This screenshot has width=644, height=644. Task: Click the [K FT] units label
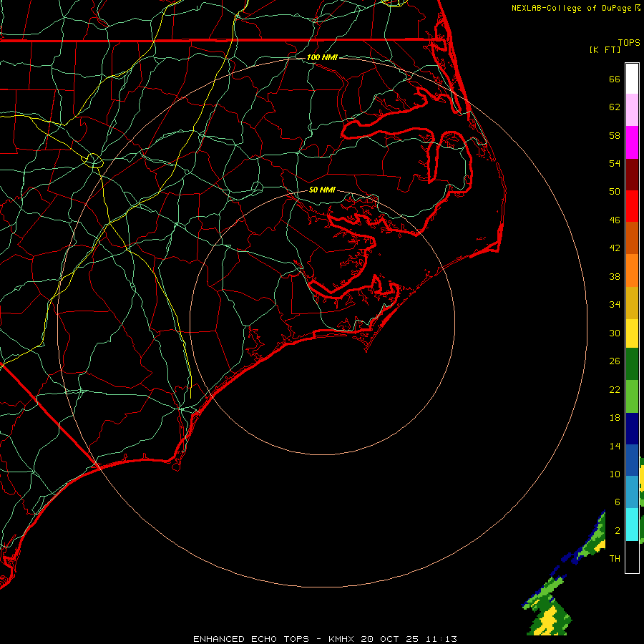[x=605, y=49]
